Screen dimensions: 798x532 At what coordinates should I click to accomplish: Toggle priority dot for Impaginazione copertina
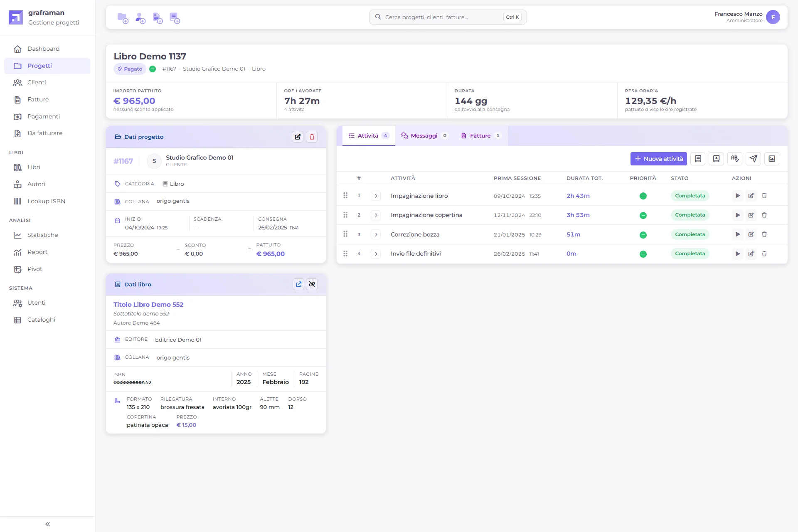coord(643,215)
